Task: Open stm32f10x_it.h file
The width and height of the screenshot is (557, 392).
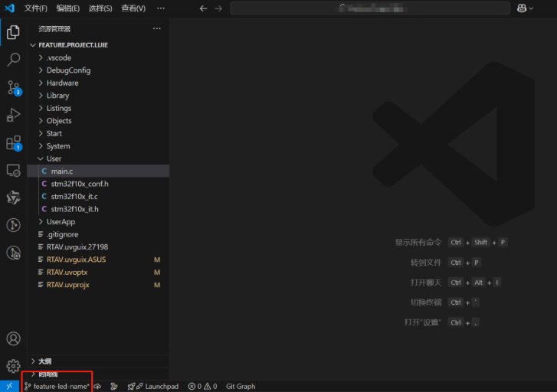Action: 98,209
